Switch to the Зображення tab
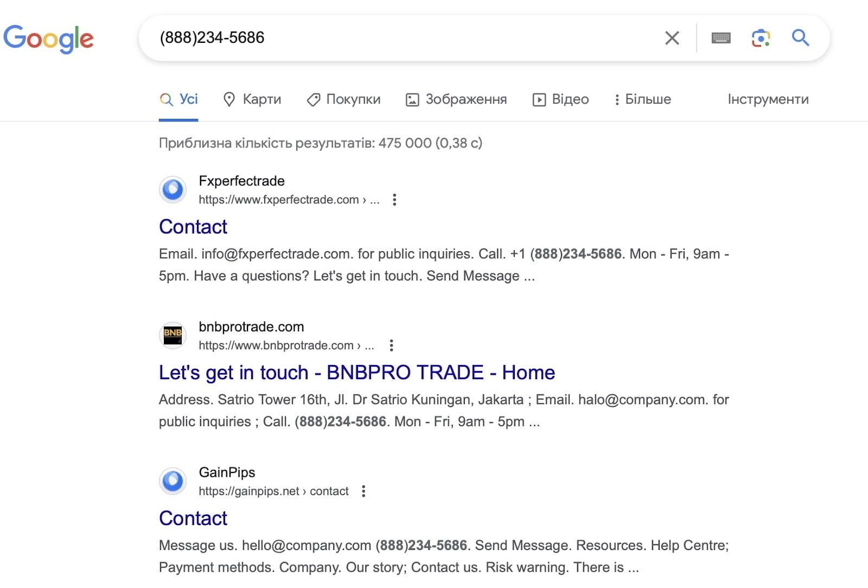Screen dimensions: 868x588 click(x=456, y=99)
